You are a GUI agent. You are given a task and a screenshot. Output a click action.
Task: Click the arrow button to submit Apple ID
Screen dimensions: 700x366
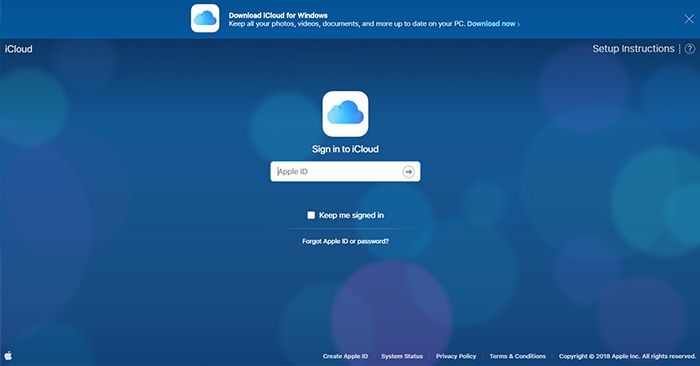coord(408,171)
